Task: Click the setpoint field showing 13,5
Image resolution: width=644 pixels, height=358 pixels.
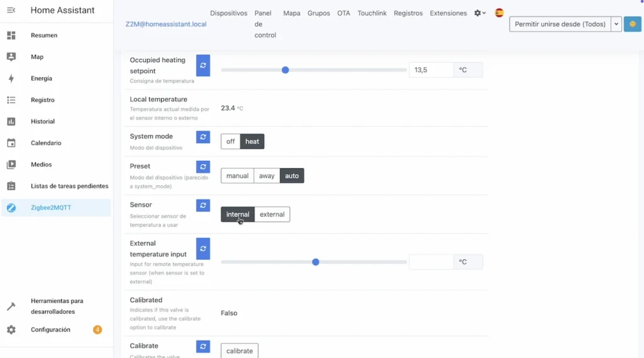Action: (x=431, y=70)
